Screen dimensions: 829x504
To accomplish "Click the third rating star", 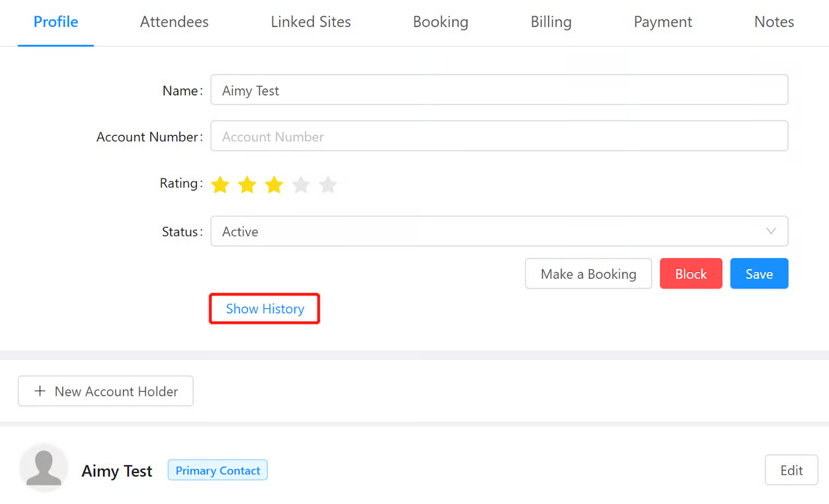I will (x=274, y=185).
